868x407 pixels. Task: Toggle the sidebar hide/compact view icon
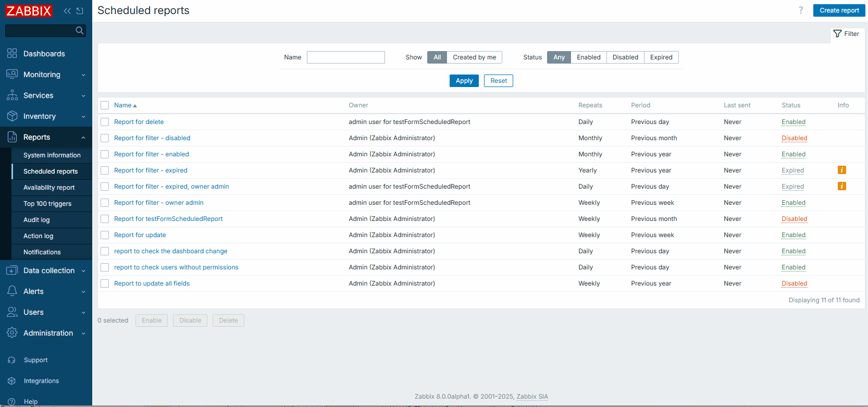point(80,11)
